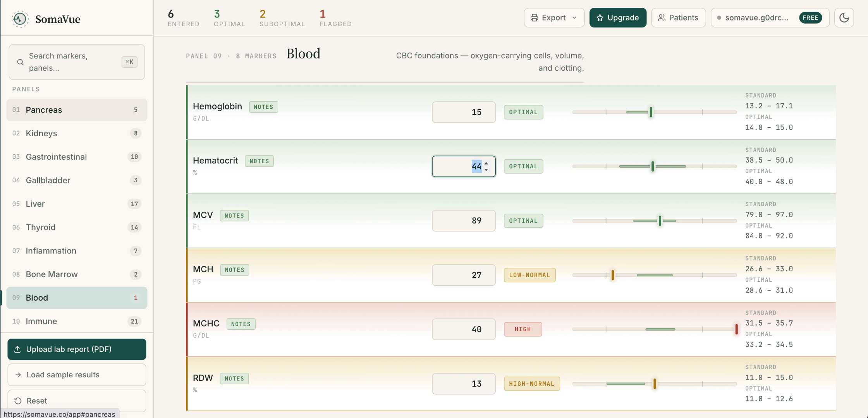Open RDW NOTES tag
868x418 pixels.
coord(234,379)
